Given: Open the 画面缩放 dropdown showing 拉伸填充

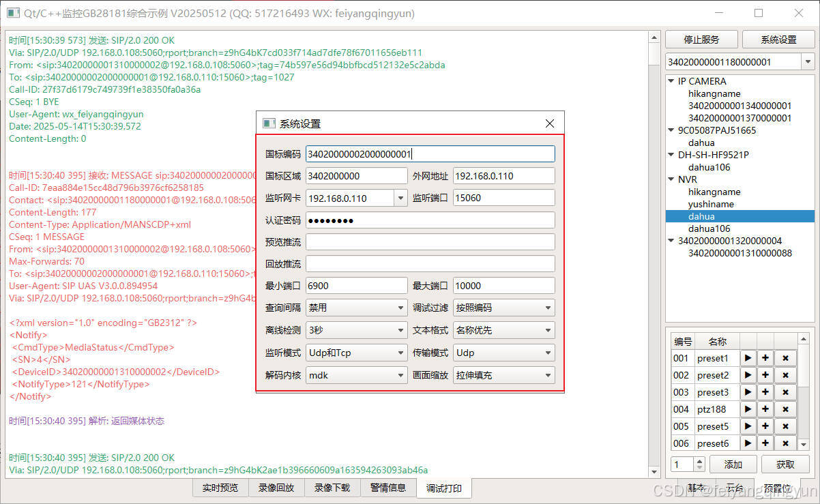Looking at the screenshot, I should [x=503, y=375].
